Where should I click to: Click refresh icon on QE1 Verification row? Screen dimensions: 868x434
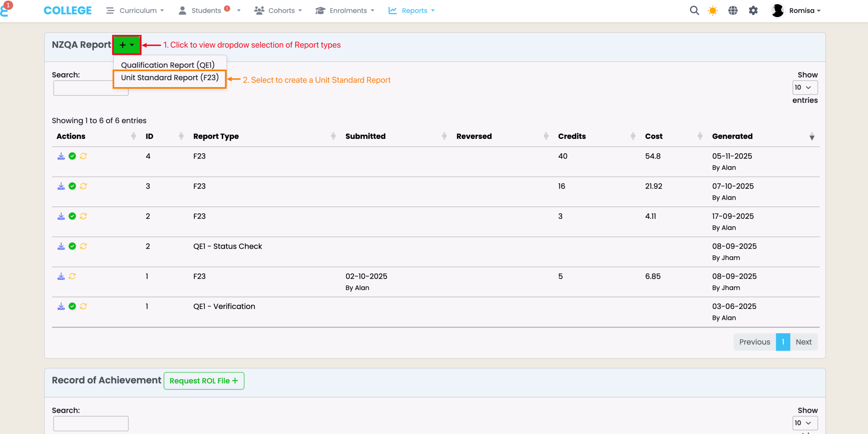pyautogui.click(x=83, y=306)
